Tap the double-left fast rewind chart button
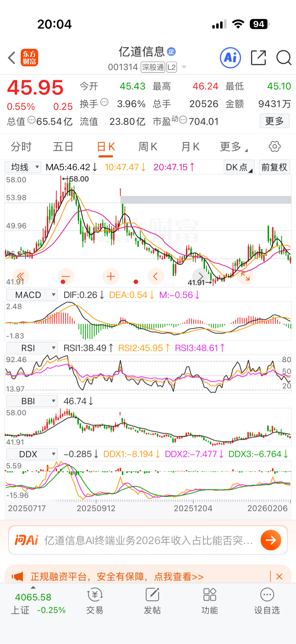Viewport: 296px width, 644px height. coord(20,276)
